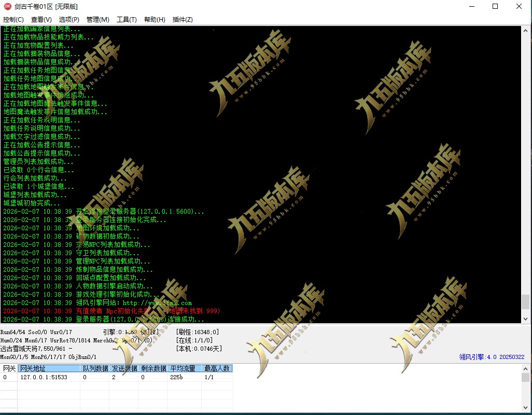
Task: Click 翎风引擎:4.0 20250322 version label
Action: pyautogui.click(x=492, y=356)
